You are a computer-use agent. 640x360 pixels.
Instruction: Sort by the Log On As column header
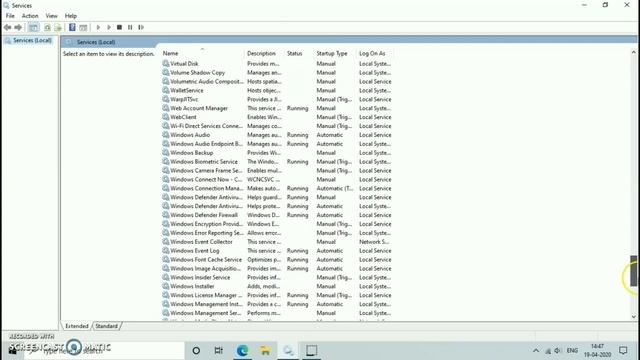372,53
